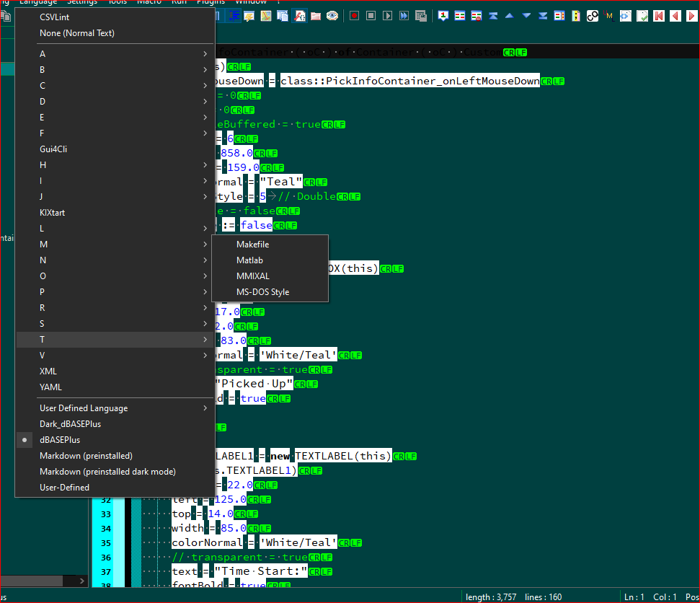This screenshot has width=700, height=603.
Task: Click line number 35 in the margin
Action: tap(106, 543)
